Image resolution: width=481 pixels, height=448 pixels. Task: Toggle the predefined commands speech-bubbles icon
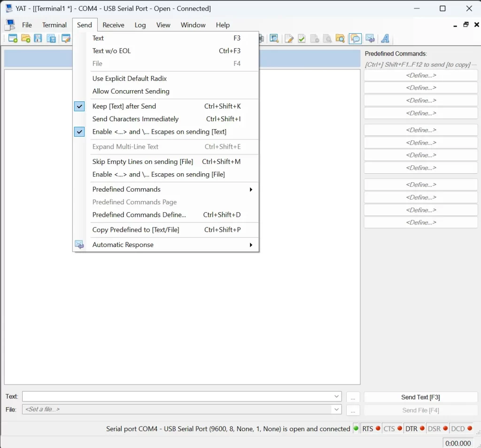(355, 39)
